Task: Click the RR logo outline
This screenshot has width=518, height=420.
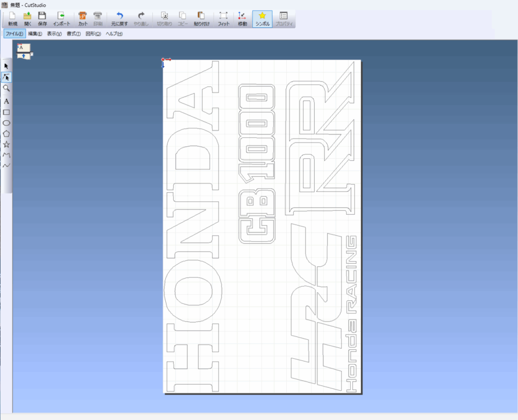Action: click(320, 138)
